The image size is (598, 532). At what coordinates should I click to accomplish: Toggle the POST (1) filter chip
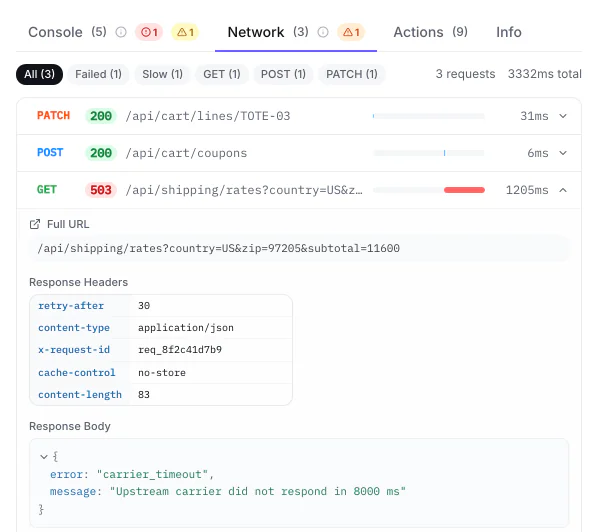tap(283, 74)
